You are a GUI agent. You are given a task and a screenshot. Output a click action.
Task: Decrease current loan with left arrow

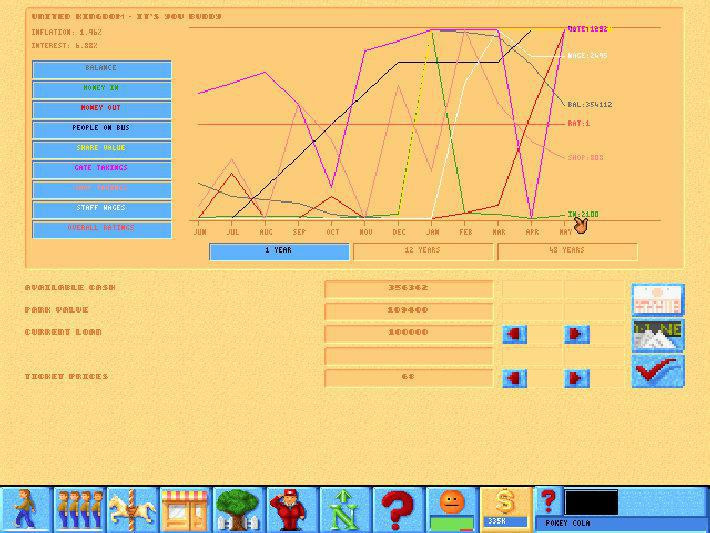point(515,334)
